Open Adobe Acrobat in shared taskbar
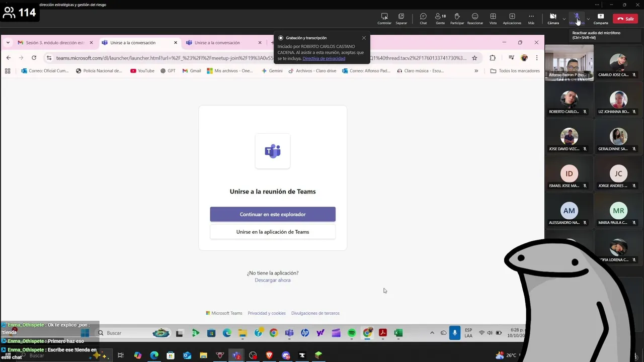Screen dimensions: 644x362 pos(382,333)
